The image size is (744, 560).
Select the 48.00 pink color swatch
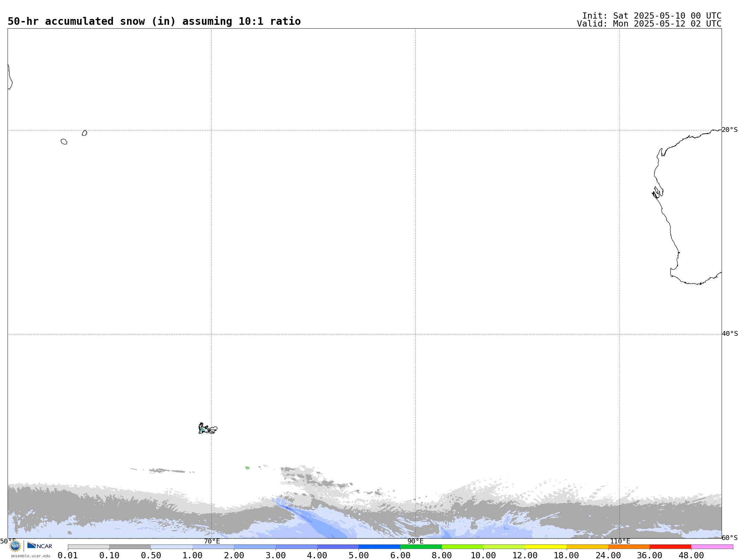click(x=712, y=547)
